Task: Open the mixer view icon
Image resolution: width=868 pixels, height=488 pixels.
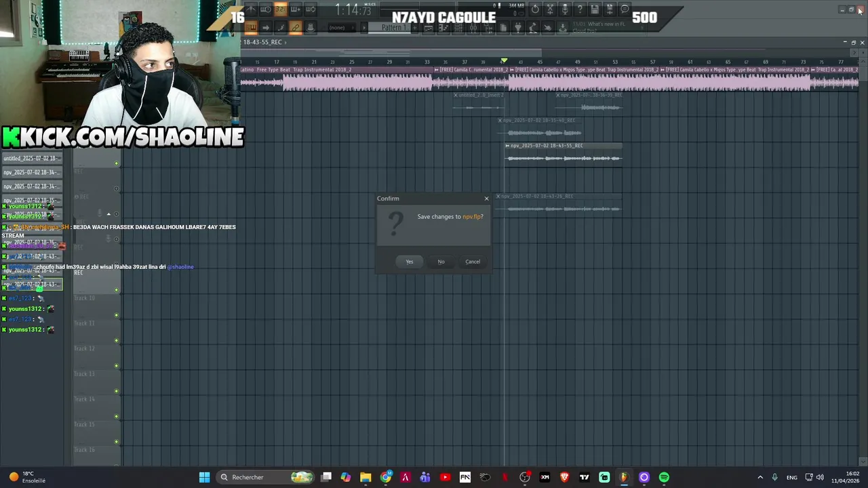Action: [x=473, y=27]
